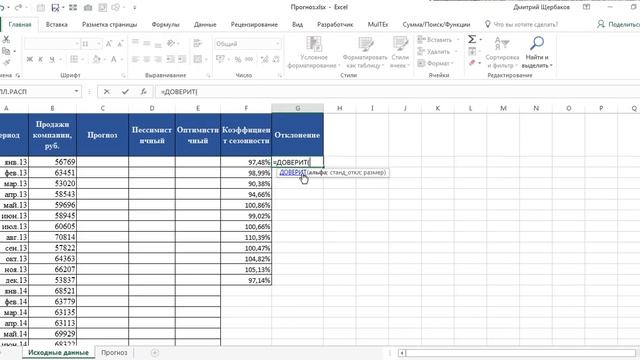Open the font size dropdown

coord(99,44)
